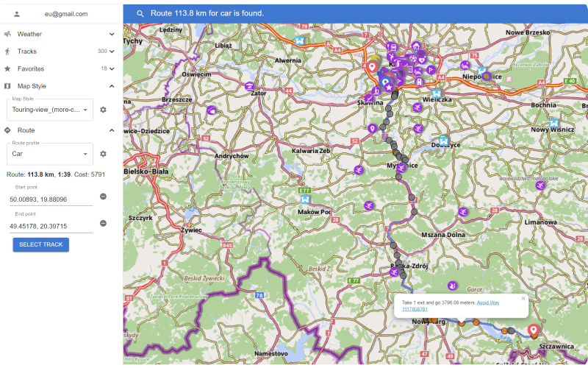This screenshot has height=368, width=588.
Task: Expand the Weather section
Action: (x=112, y=34)
